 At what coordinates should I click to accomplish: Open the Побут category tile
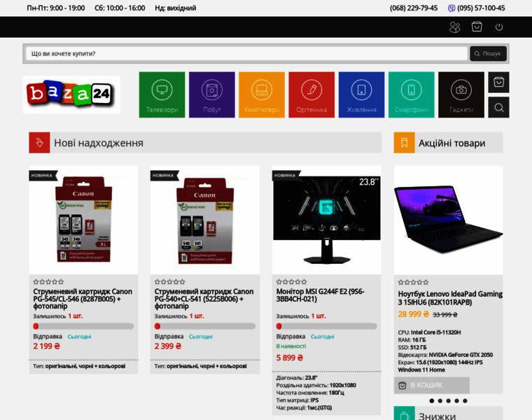point(211,94)
